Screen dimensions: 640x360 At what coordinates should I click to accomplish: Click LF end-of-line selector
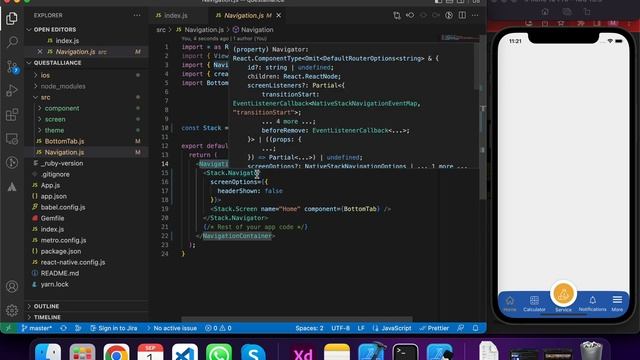point(361,328)
